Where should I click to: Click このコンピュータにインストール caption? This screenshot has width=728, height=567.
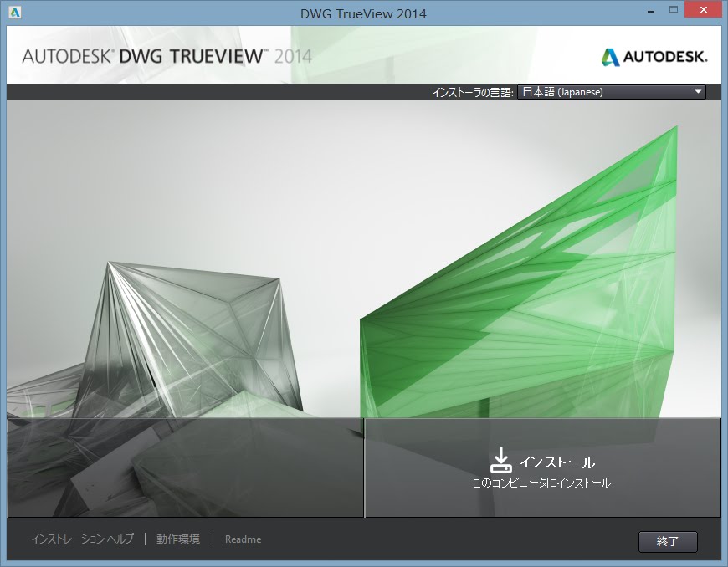click(541, 483)
